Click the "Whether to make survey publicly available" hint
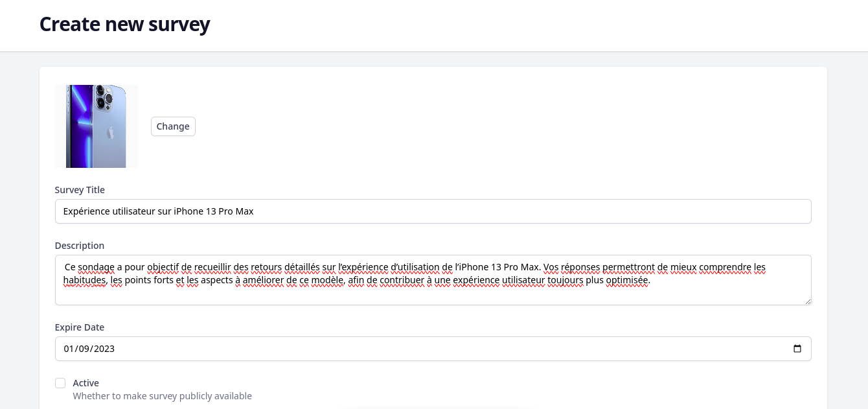The image size is (868, 409). point(162,396)
